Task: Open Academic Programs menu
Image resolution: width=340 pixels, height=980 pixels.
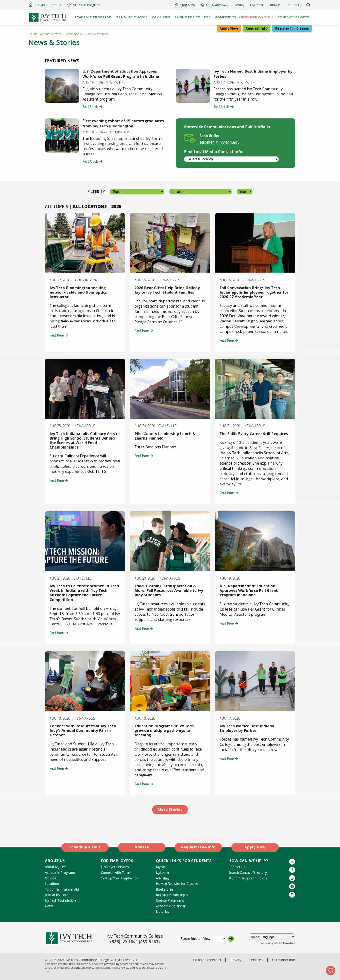Action: coord(93,17)
